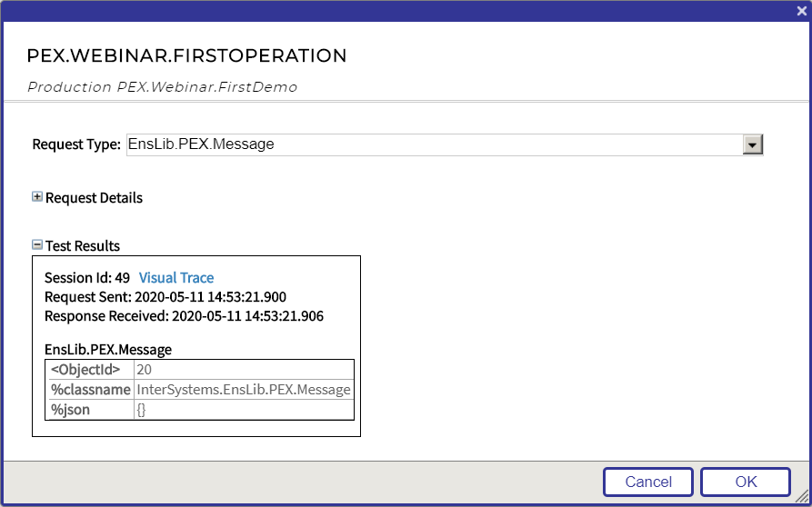Image resolution: width=812 pixels, height=507 pixels.
Task: Click the PEX.WEBINAR.FIRSTOPERATION dialog title
Action: click(186, 56)
